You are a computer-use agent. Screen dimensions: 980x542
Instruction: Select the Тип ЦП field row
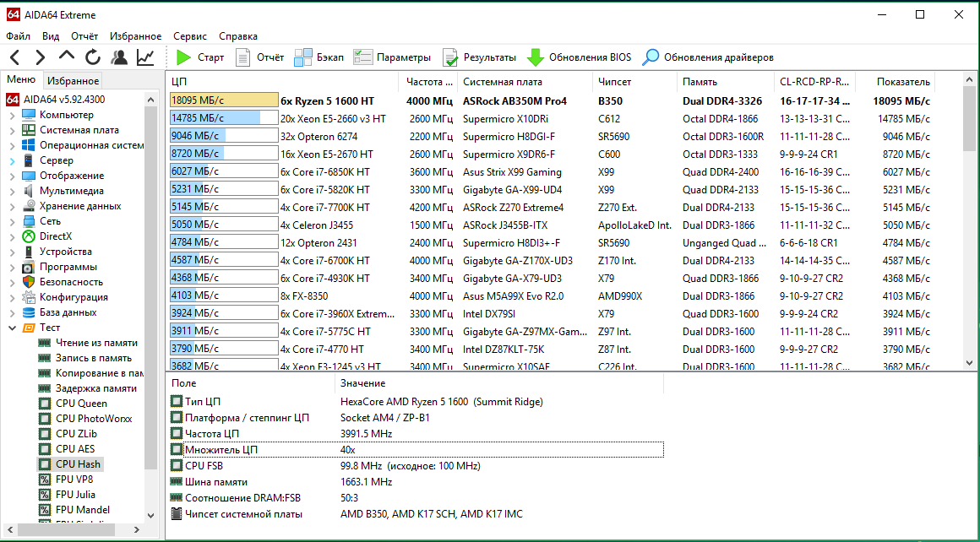pyautogui.click(x=416, y=402)
